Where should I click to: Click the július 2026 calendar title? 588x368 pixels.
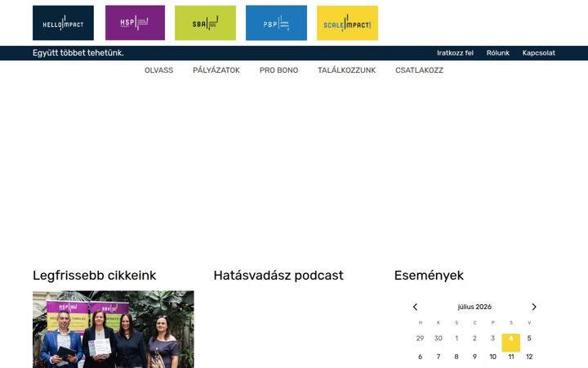(x=474, y=307)
